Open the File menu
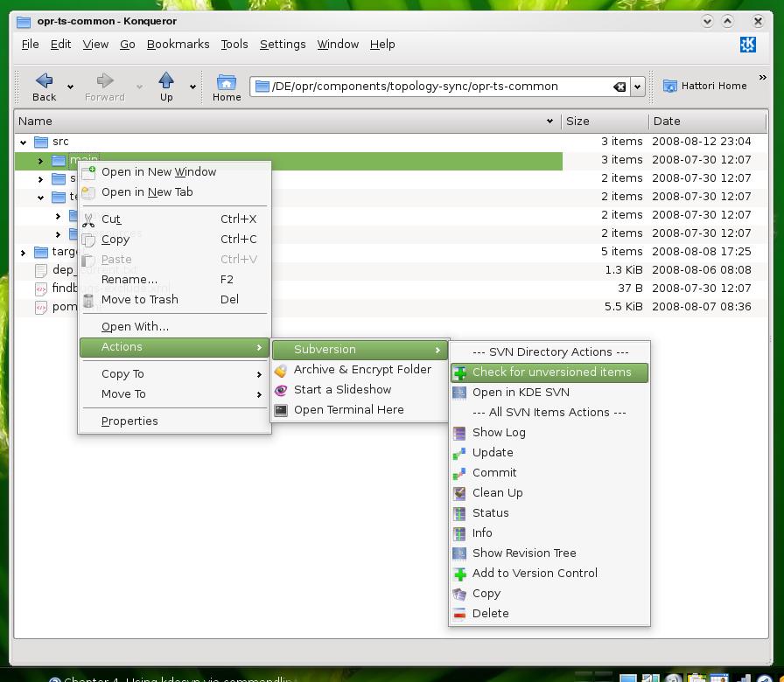Image resolution: width=784 pixels, height=682 pixels. pos(30,45)
